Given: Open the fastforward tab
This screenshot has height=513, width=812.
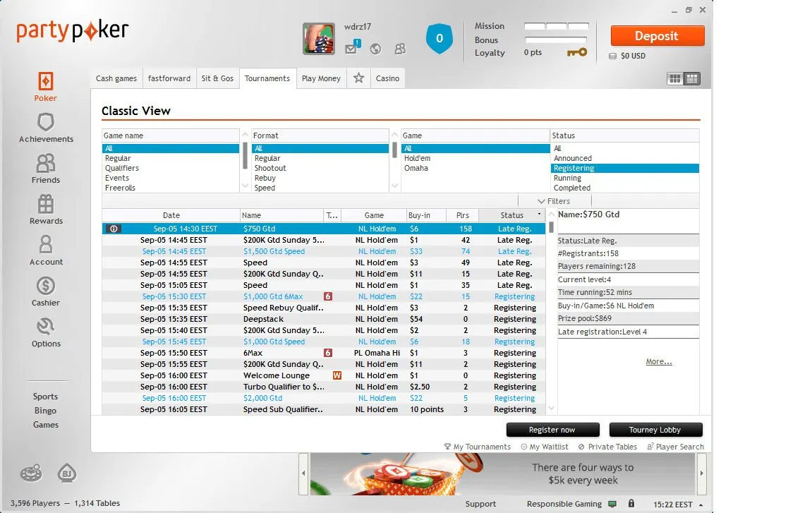Looking at the screenshot, I should (x=169, y=78).
